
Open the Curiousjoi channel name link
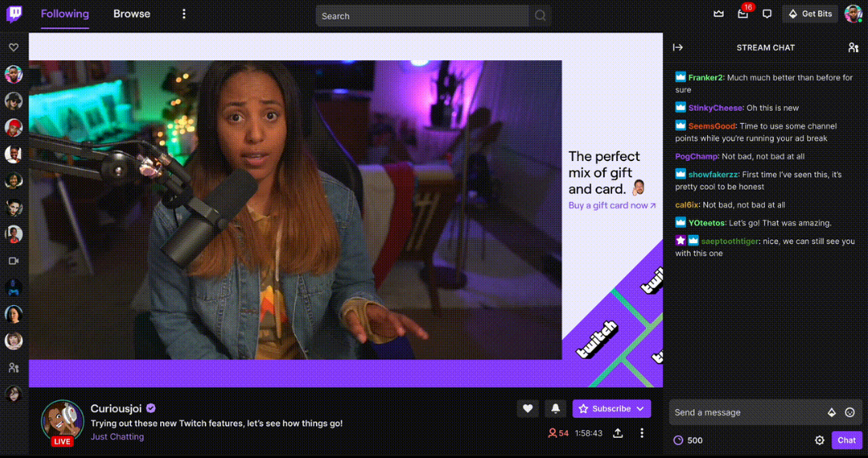[x=116, y=408]
